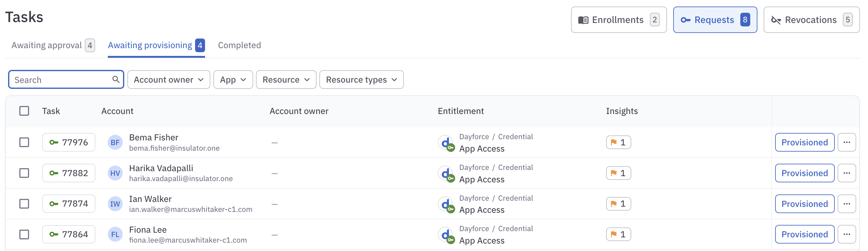Open the Resource types filter
This screenshot has height=251, width=868.
[361, 80]
